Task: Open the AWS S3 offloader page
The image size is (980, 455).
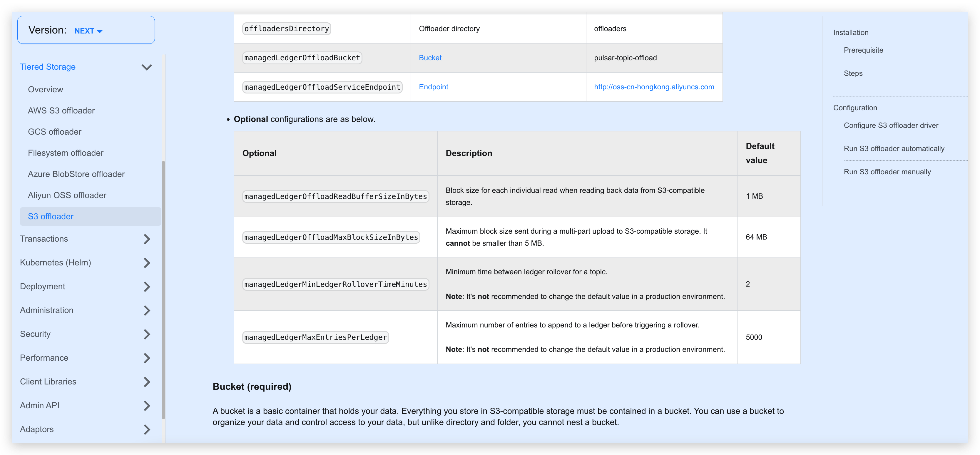Action: click(61, 111)
